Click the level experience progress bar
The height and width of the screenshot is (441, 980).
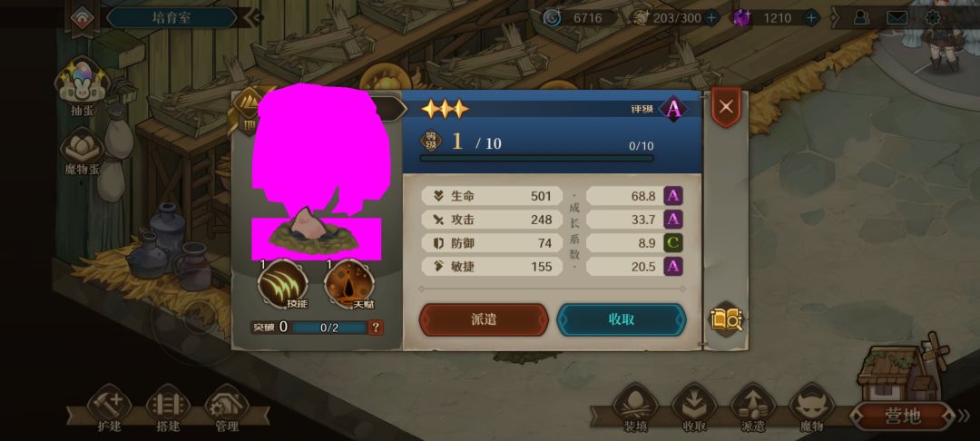coord(537,159)
